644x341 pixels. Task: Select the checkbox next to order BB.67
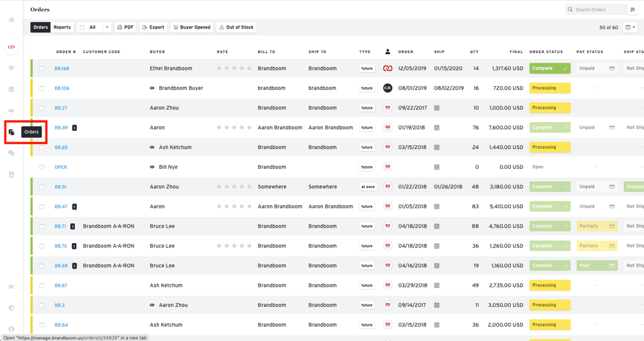tap(42, 286)
